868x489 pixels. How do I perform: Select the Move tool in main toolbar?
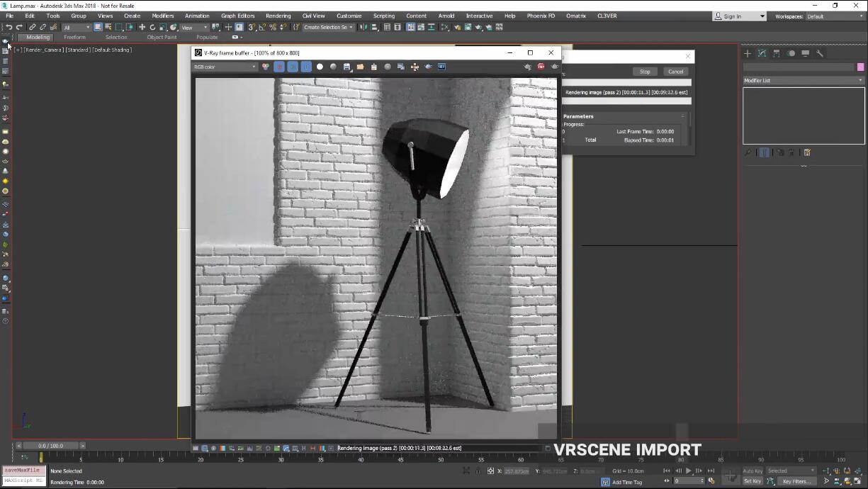(142, 27)
